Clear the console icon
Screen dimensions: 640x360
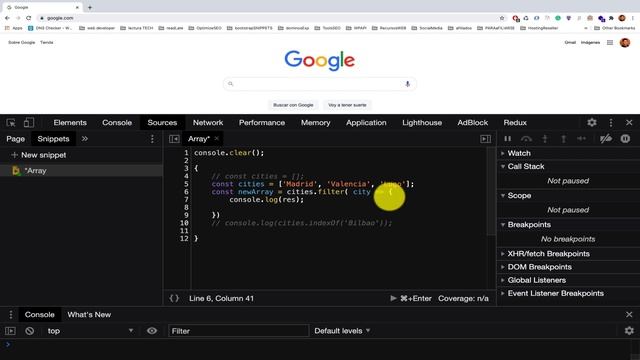tap(29, 331)
